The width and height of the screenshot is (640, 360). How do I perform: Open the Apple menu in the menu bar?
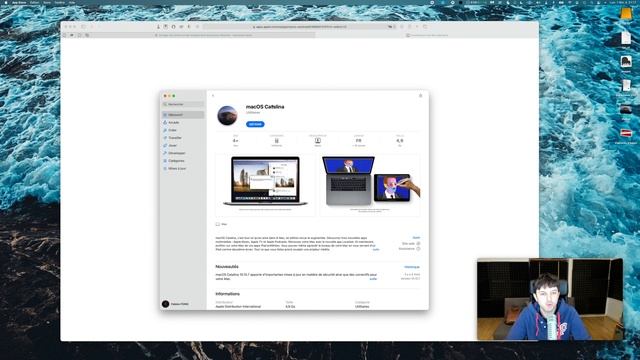(x=6, y=2)
